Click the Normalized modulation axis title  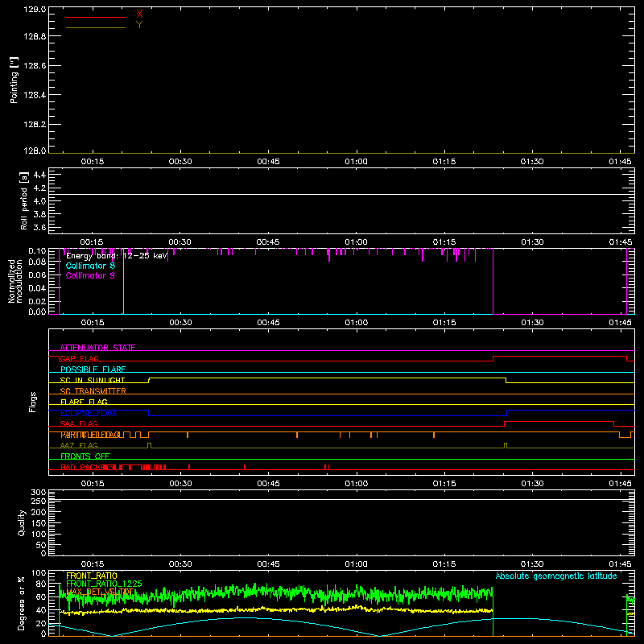(x=14, y=281)
